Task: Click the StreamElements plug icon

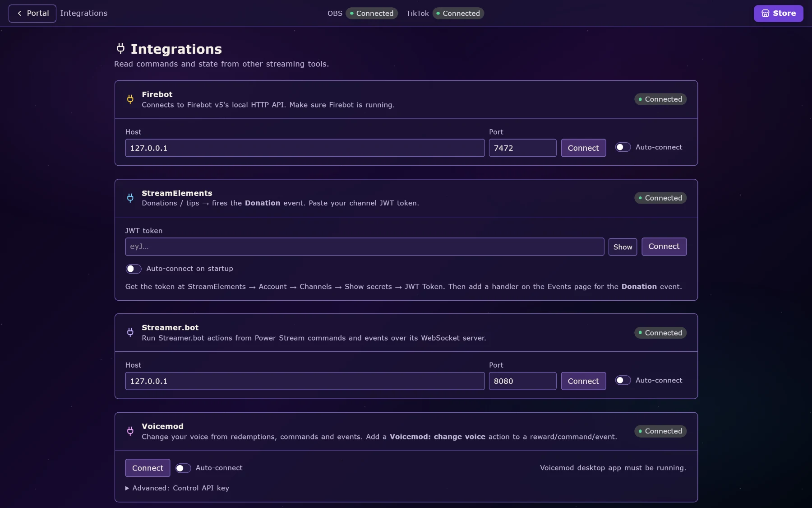Action: [130, 198]
